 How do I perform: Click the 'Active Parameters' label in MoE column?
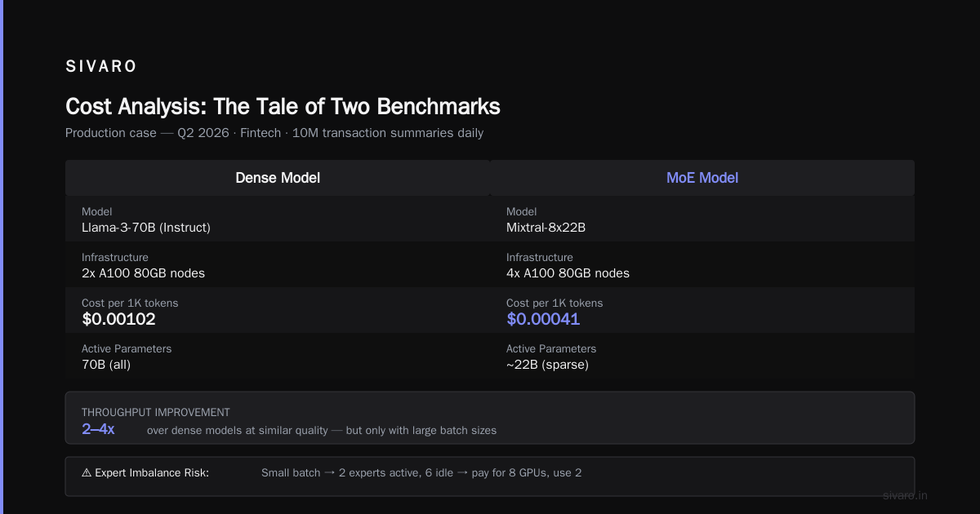[x=551, y=348]
